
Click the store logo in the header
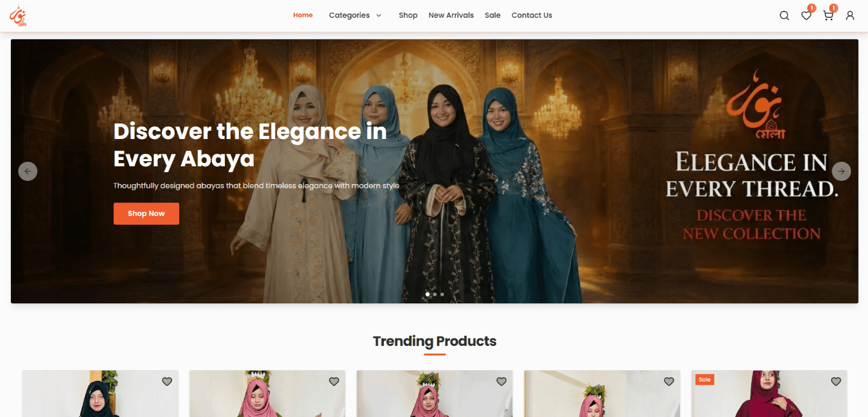18,15
